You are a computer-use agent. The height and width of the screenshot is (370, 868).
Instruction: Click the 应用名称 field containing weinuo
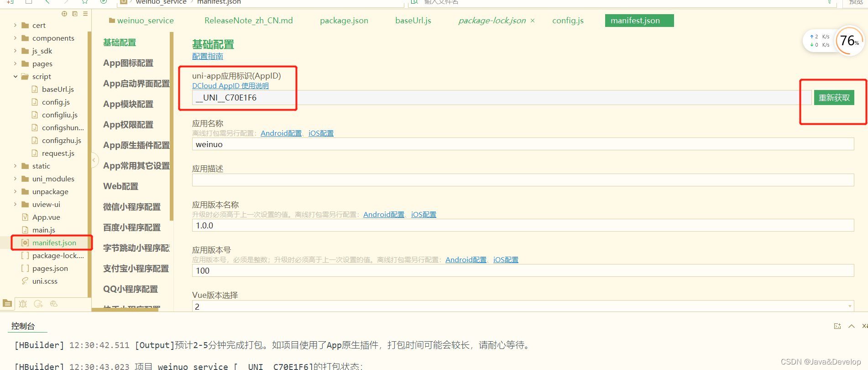[x=523, y=144]
